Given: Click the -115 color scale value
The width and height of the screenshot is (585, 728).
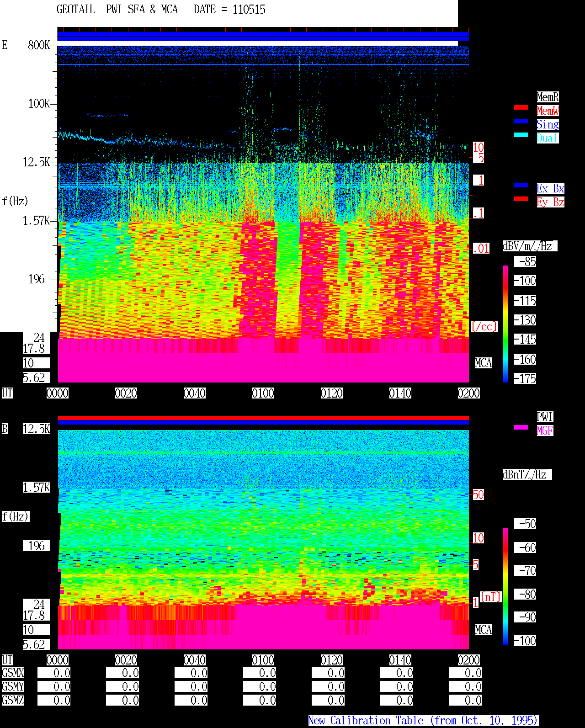Looking at the screenshot, I should click(x=525, y=301).
